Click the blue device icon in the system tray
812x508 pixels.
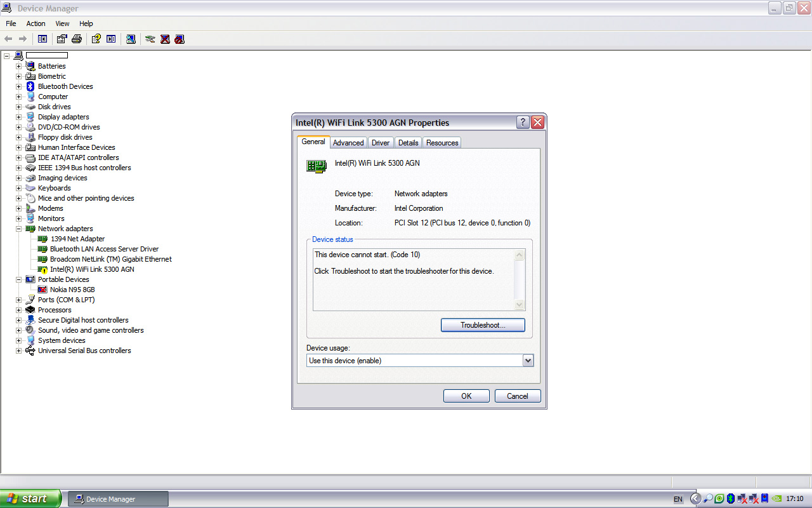(x=765, y=499)
